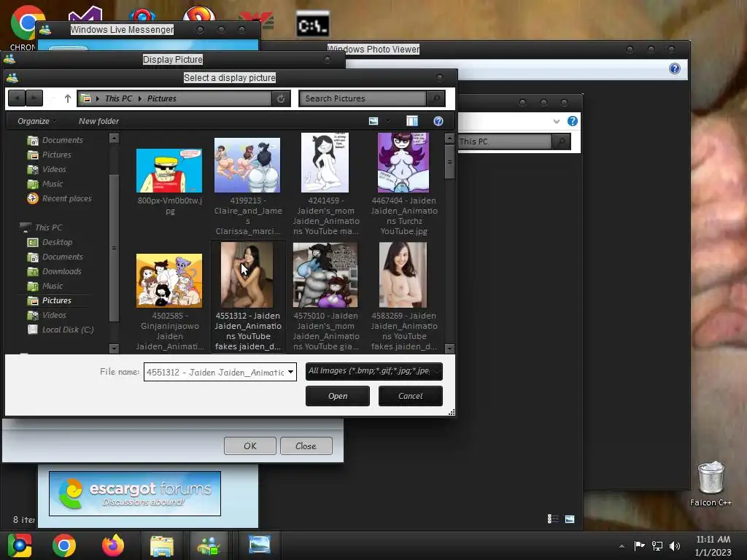The image size is (747, 560).
Task: Expand the address path arrow before This PC
Action: point(98,98)
